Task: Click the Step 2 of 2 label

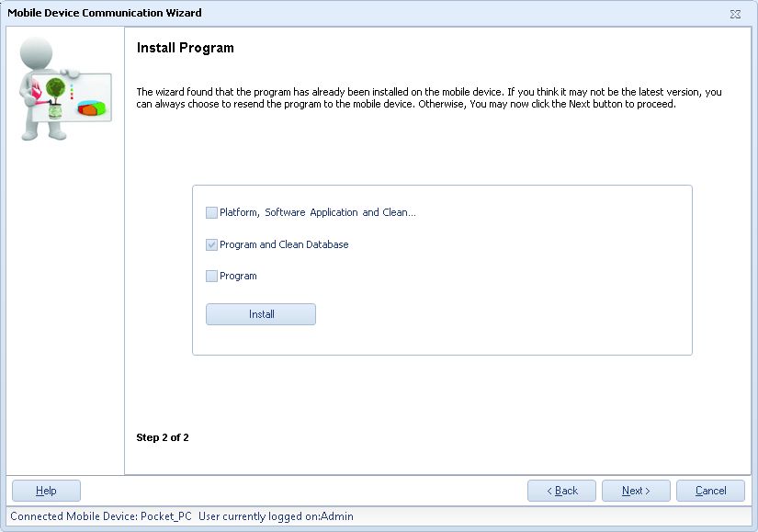Action: click(162, 437)
